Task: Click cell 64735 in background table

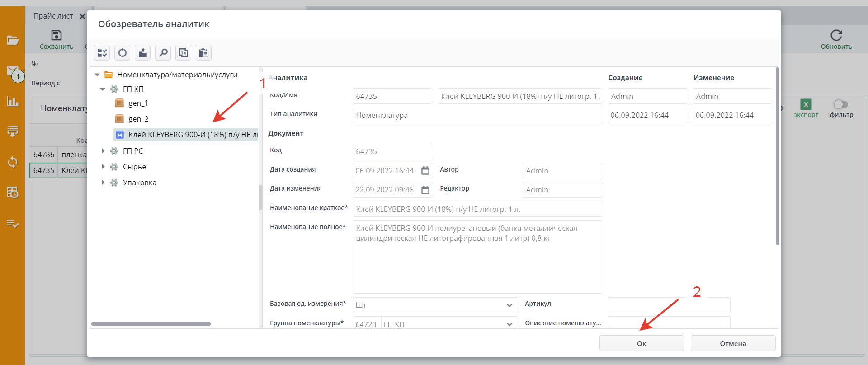Action: 43,170
